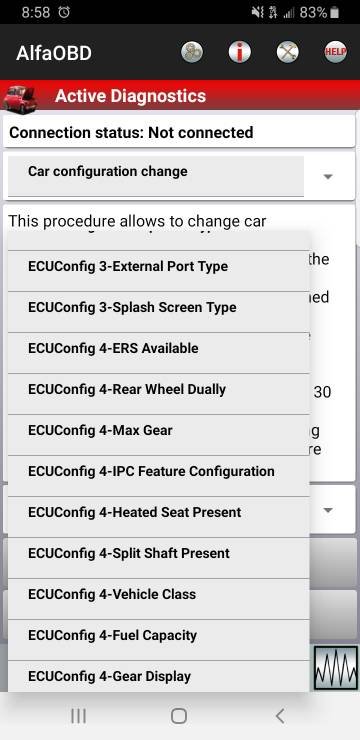Tap the red info icon
Image resolution: width=360 pixels, height=740 pixels.
point(240,52)
